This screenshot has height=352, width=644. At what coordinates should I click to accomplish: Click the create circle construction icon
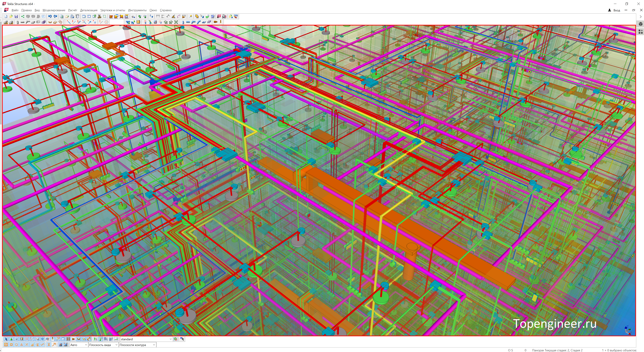(106, 22)
